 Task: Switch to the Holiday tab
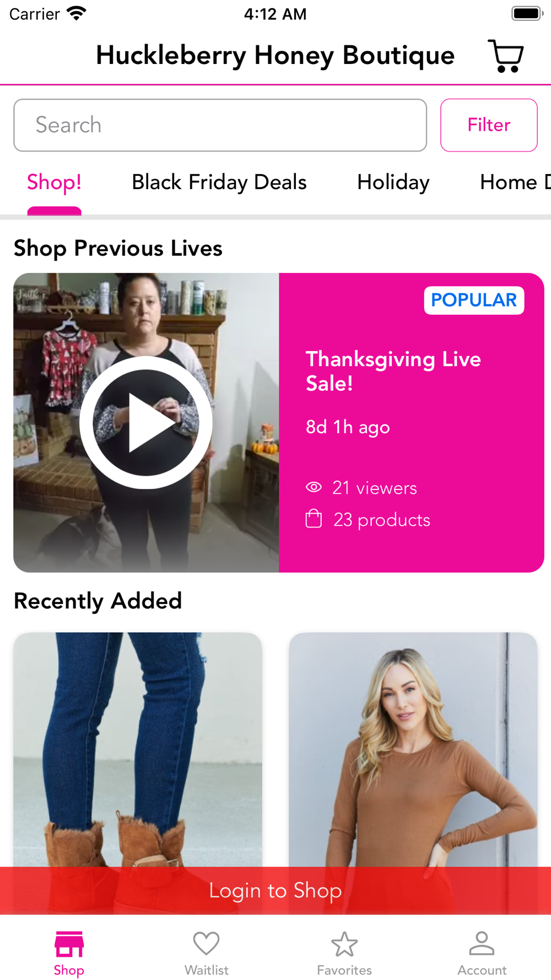click(x=393, y=182)
